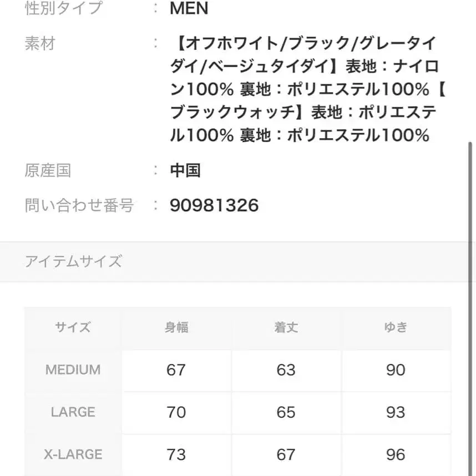Viewport: 476px width, 476px height.
Task: Tap the 素材 material label
Action: (x=40, y=43)
